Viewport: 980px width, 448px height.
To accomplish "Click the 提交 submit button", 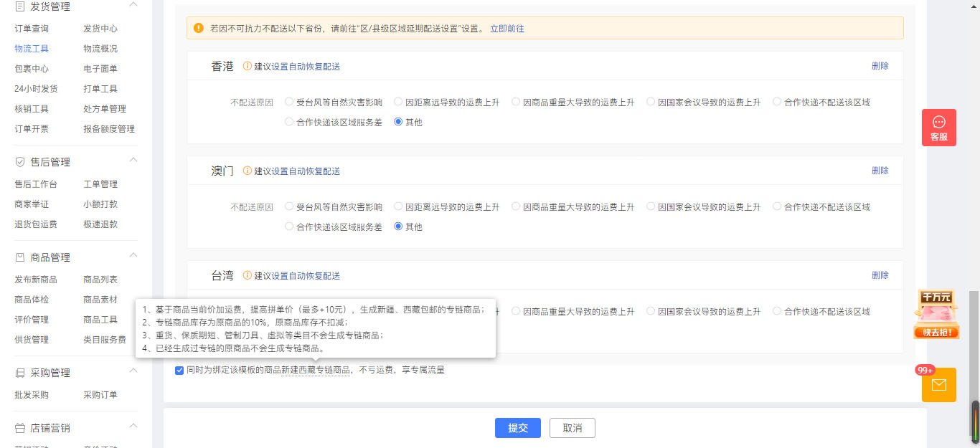I will [x=517, y=428].
